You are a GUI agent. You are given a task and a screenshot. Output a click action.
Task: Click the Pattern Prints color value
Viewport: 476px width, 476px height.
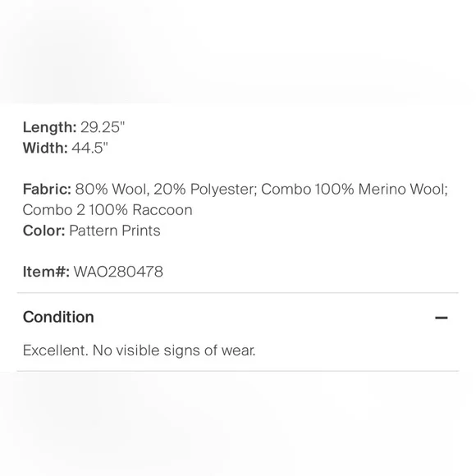click(115, 231)
